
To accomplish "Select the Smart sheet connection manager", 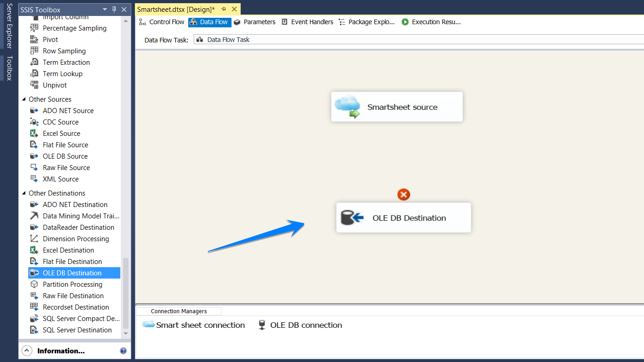I will (193, 325).
